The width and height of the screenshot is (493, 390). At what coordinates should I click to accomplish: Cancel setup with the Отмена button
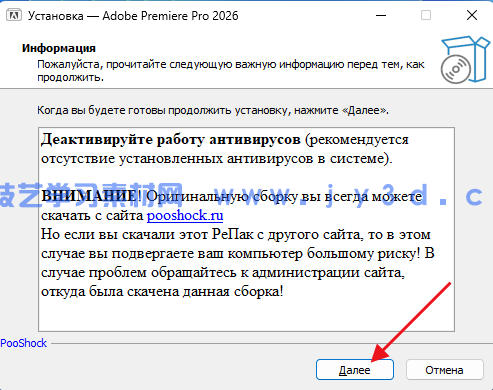pyautogui.click(x=444, y=370)
